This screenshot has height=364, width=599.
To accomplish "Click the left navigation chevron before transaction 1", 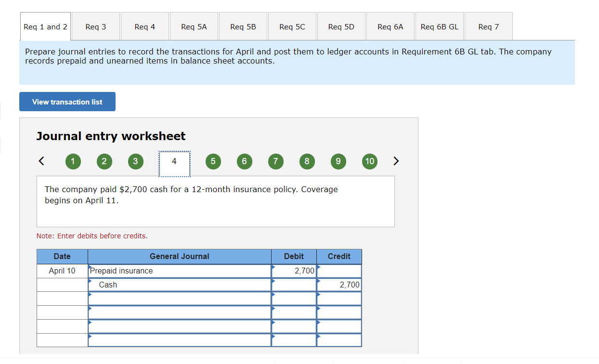I will click(41, 161).
